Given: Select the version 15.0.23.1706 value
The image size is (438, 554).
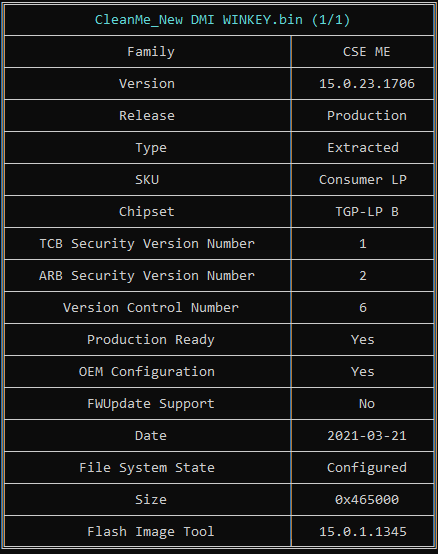Looking at the screenshot, I should [x=366, y=84].
